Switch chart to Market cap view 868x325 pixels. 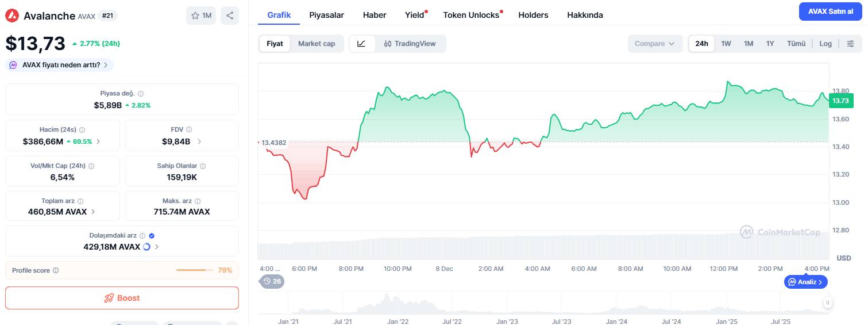point(317,44)
